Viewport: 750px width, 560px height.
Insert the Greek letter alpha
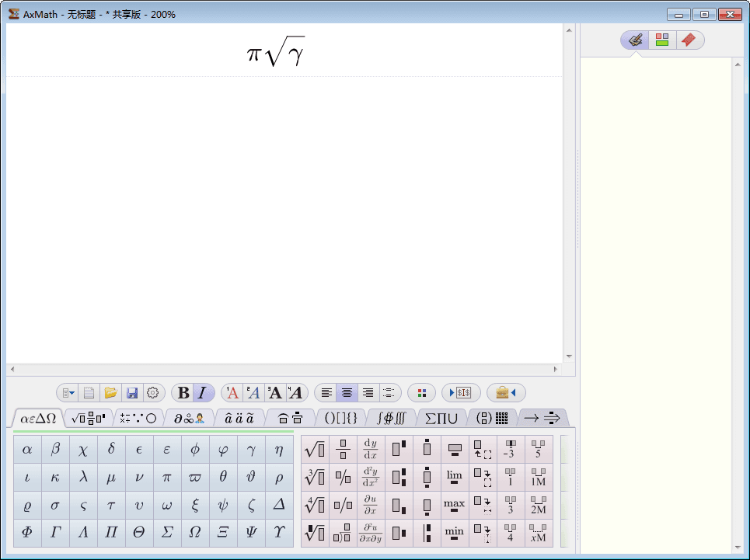(x=27, y=450)
